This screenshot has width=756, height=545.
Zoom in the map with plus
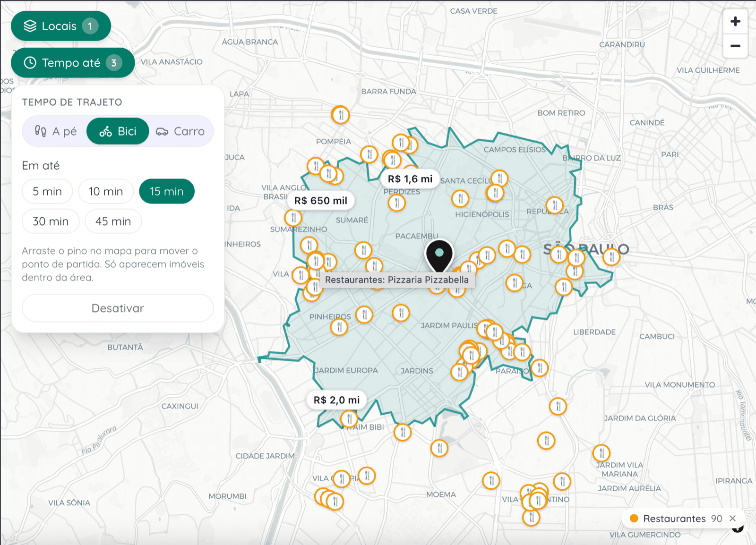click(x=735, y=21)
